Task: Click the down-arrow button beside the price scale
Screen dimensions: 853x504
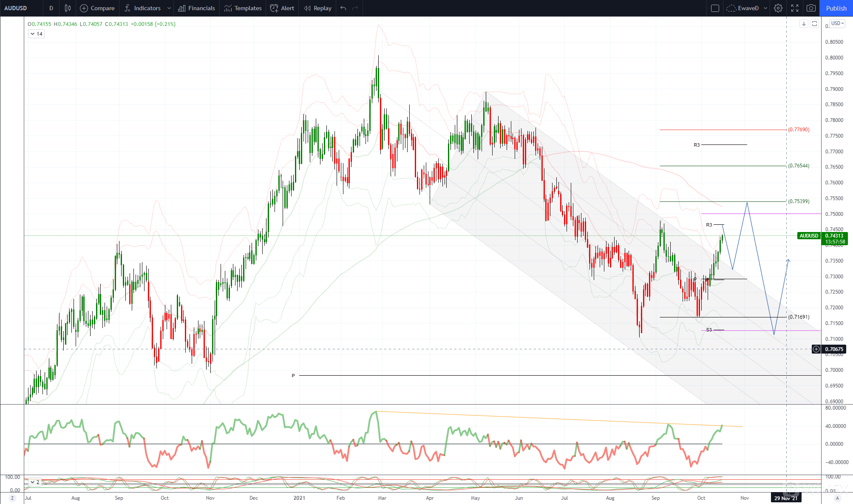Action: [x=803, y=24]
